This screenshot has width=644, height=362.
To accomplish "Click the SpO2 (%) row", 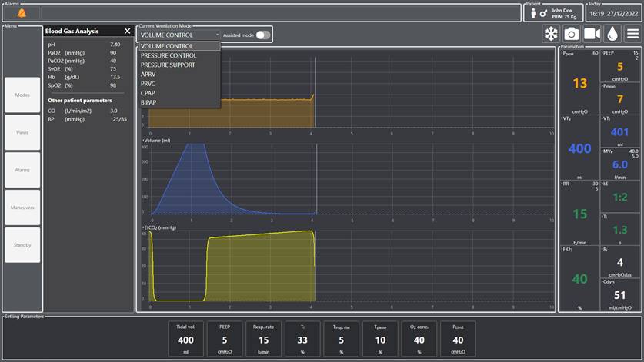I will pos(87,85).
